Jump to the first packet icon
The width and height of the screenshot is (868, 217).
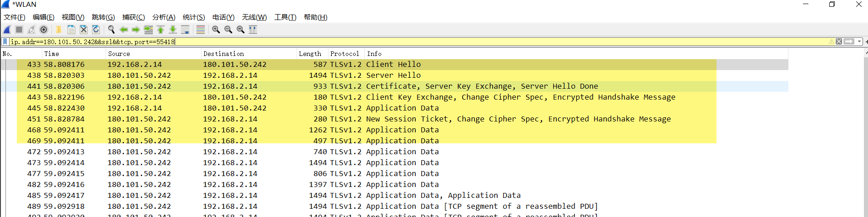[x=161, y=30]
